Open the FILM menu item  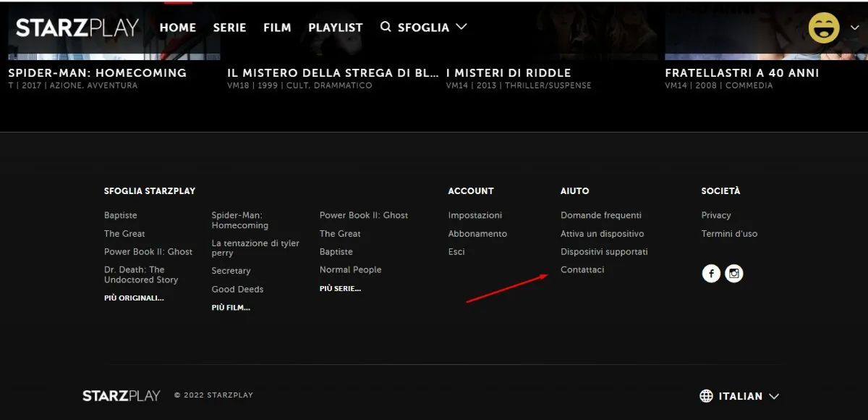tap(277, 28)
